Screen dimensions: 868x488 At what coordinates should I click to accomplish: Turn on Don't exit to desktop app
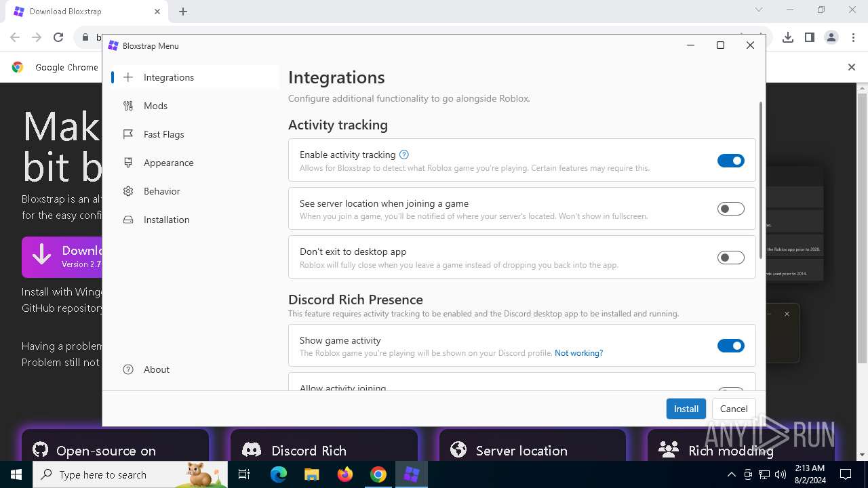coord(730,258)
